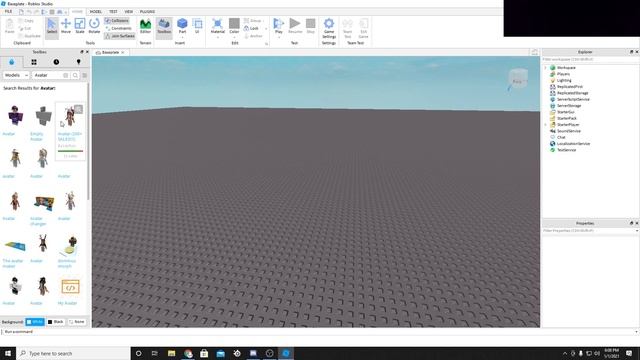Open Toolbox Inventory grid tab
This screenshot has width=640, height=360.
click(34, 62)
